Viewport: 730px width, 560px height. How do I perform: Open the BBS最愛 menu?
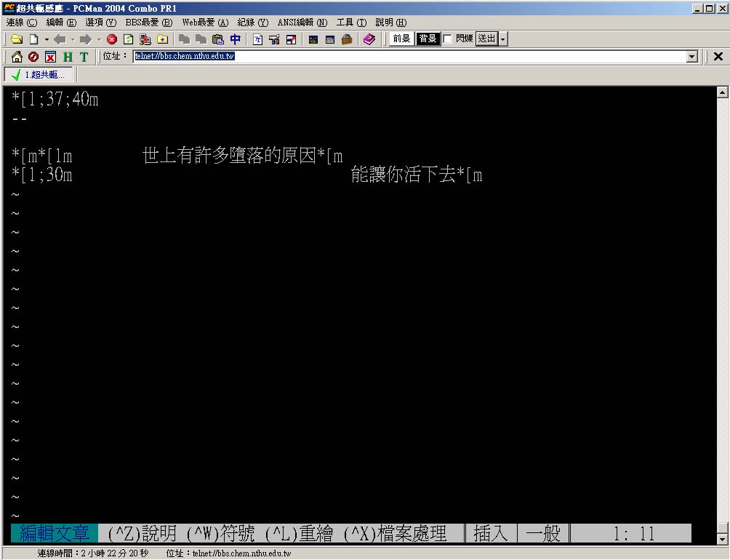coord(148,23)
